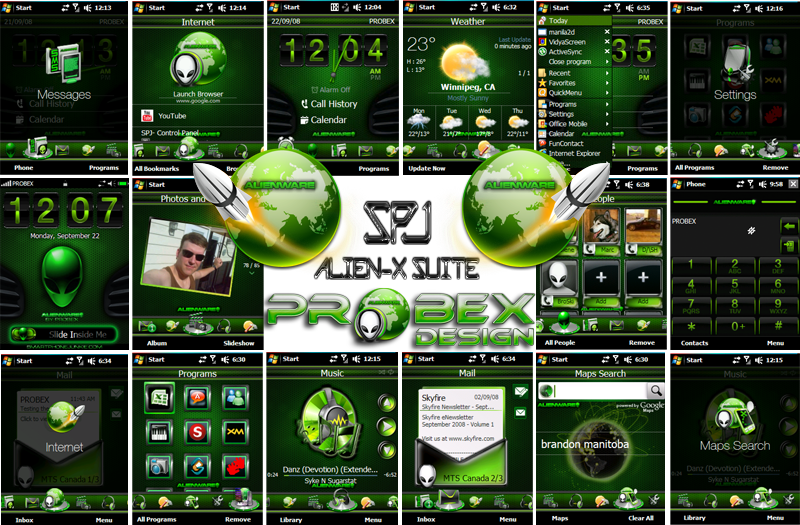Image resolution: width=800 pixels, height=525 pixels.
Task: Select the husky dog contact photo
Action: [601, 226]
